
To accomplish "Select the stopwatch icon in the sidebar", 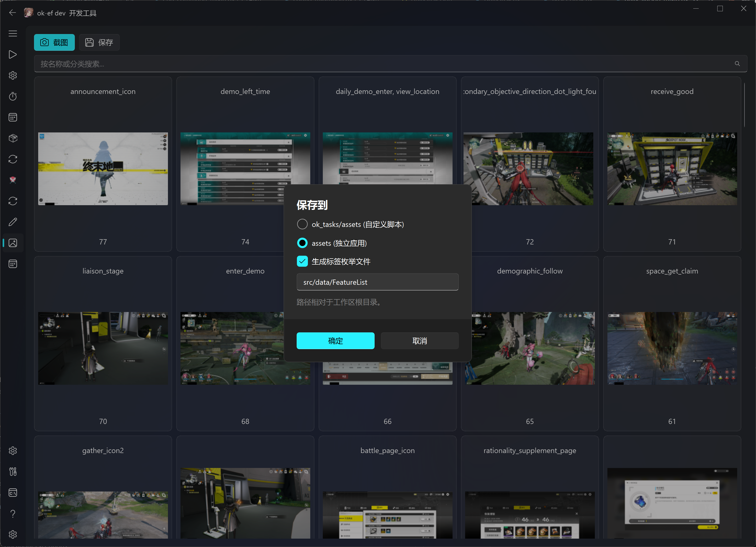I will click(13, 96).
